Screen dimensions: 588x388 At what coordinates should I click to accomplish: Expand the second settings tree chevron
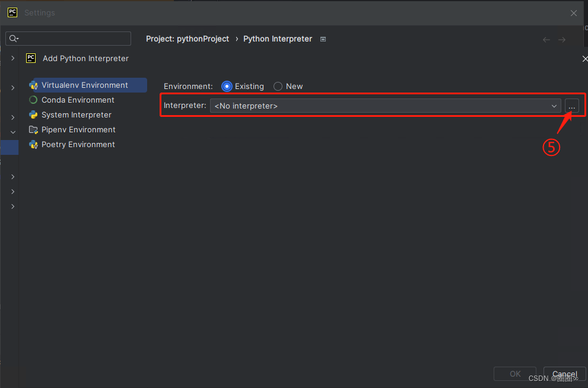tap(12, 88)
